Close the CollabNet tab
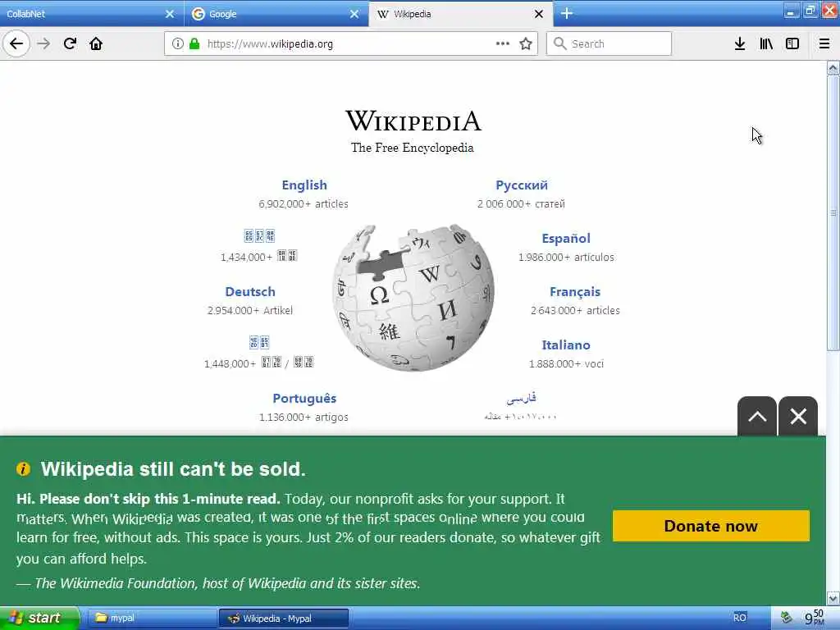The width and height of the screenshot is (840, 630). 169,14
